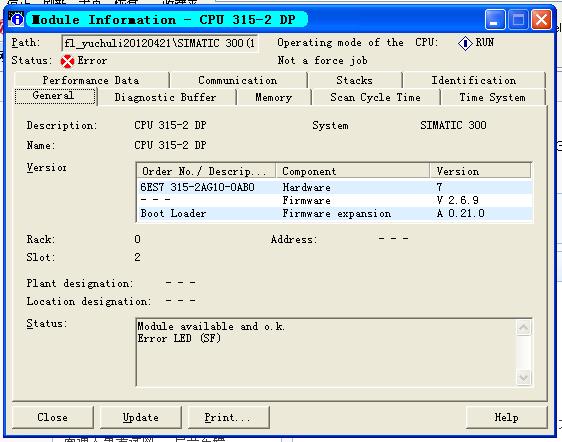The width and height of the screenshot is (562, 442).
Task: Click scroll up arrow in Status box
Action: tap(524, 328)
